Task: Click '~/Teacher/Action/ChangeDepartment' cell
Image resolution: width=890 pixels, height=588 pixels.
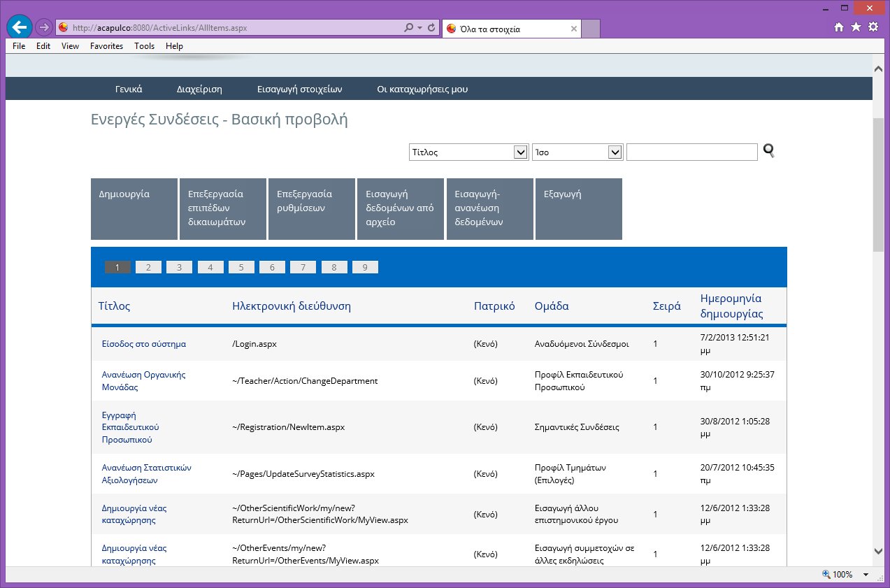Action: pos(305,381)
